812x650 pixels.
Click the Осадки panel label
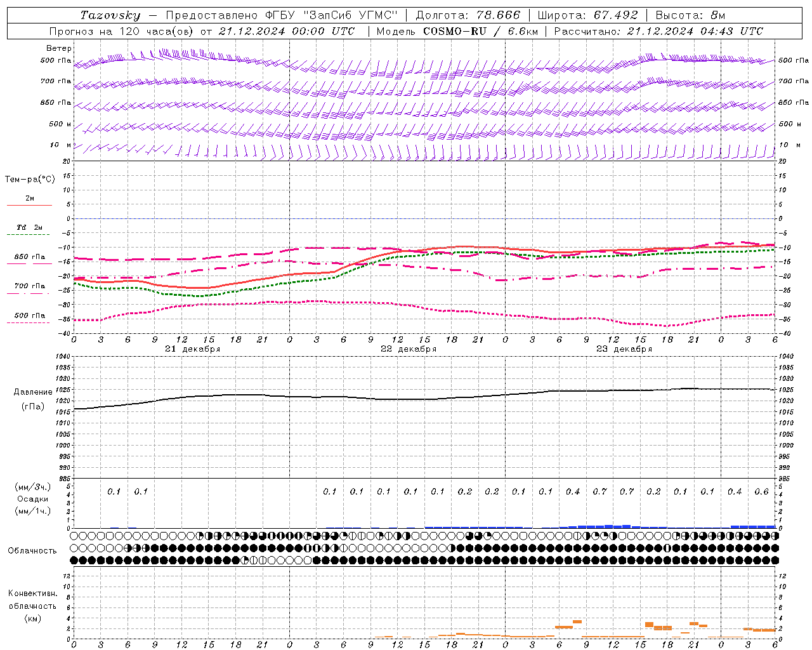click(33, 499)
